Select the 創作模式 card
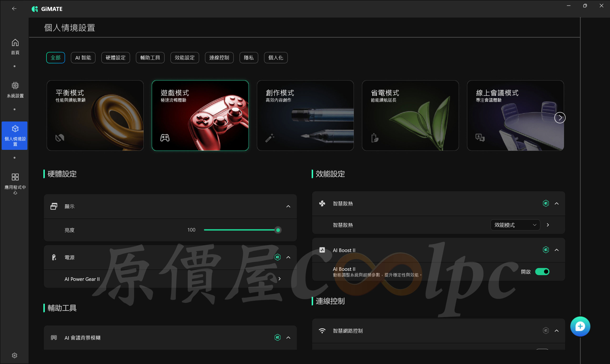 coord(305,116)
